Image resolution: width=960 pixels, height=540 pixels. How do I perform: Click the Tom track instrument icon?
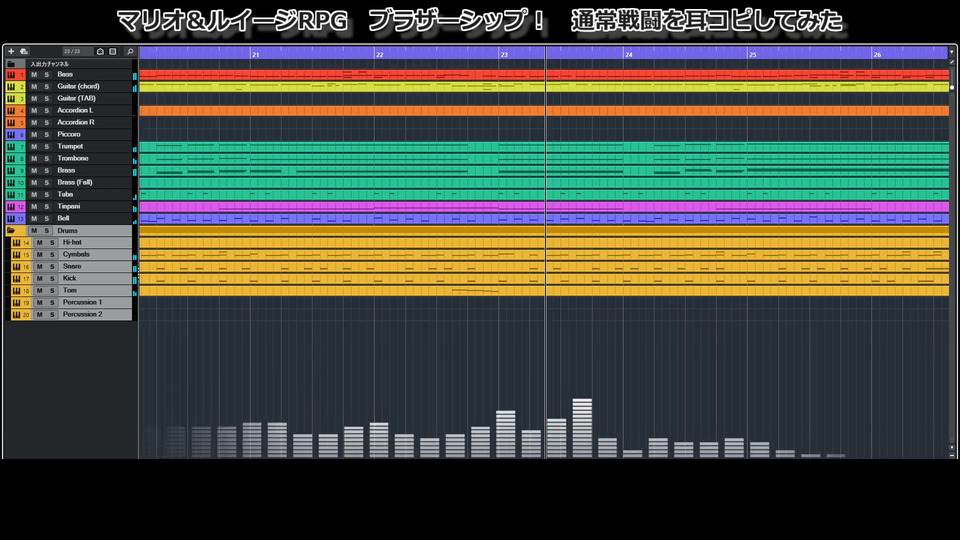(17, 291)
